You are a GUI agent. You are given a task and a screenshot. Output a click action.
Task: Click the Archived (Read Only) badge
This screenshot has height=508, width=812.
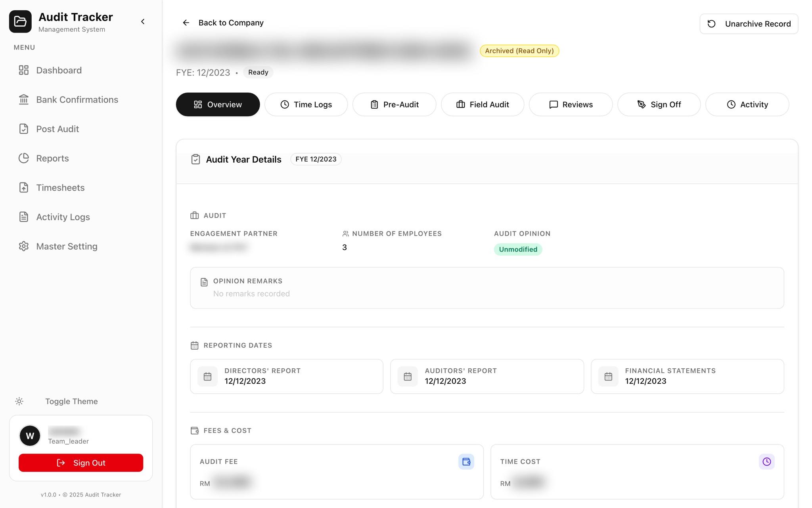pos(519,51)
